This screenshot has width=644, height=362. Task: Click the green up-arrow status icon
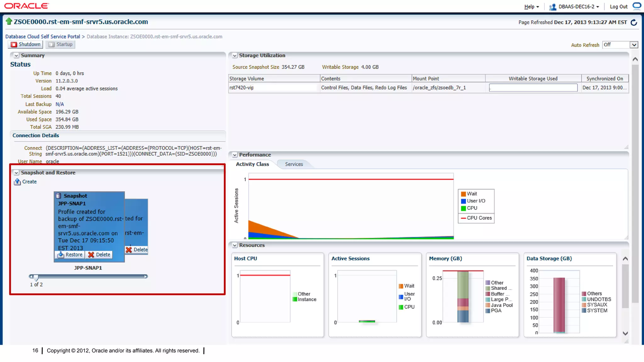(9, 21)
